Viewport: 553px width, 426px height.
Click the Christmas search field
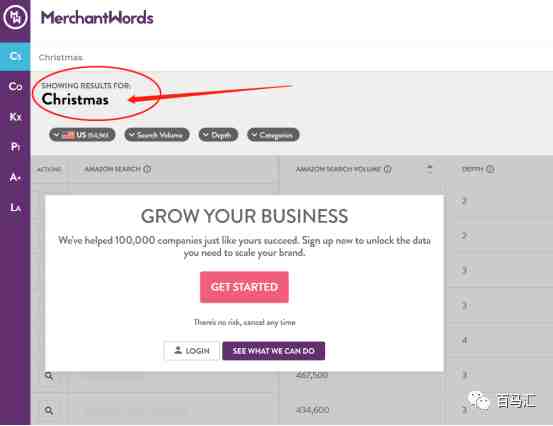[293, 57]
